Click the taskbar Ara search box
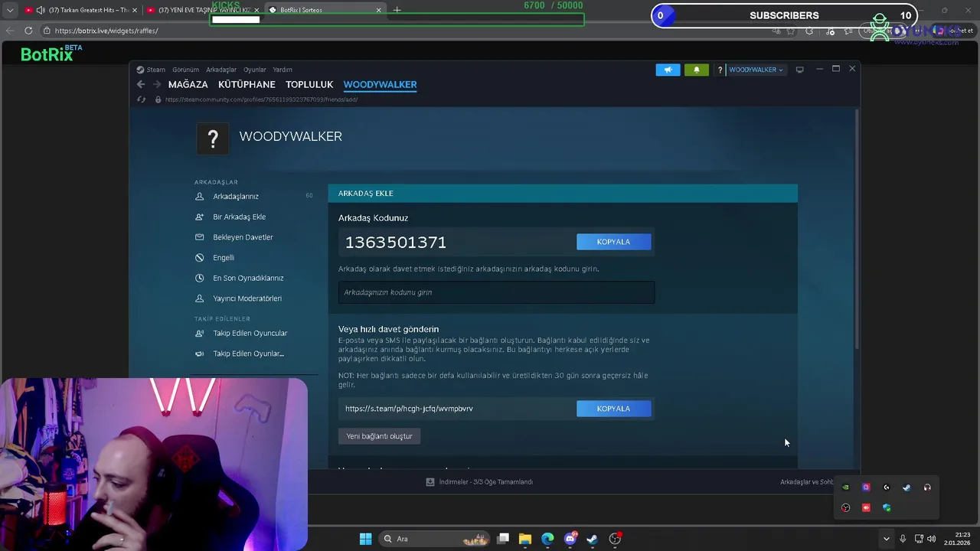Screen dimensions: 980x551 click(435, 539)
